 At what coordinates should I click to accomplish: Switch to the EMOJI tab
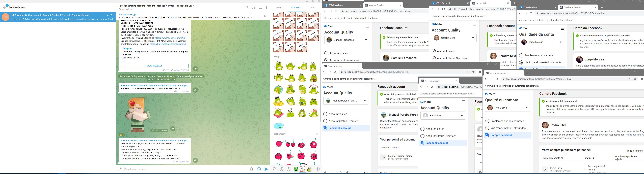point(279,8)
